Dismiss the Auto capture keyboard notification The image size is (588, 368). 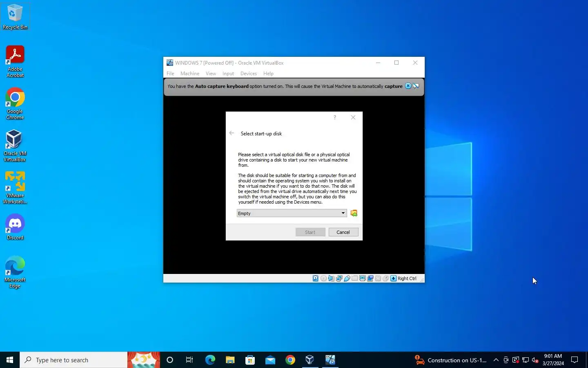tap(408, 86)
